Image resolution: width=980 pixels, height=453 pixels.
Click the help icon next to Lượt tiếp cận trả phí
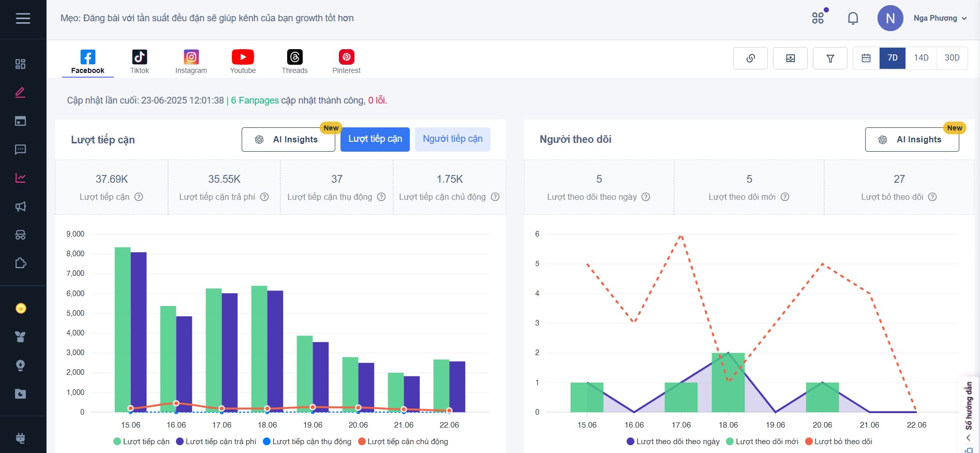[264, 197]
